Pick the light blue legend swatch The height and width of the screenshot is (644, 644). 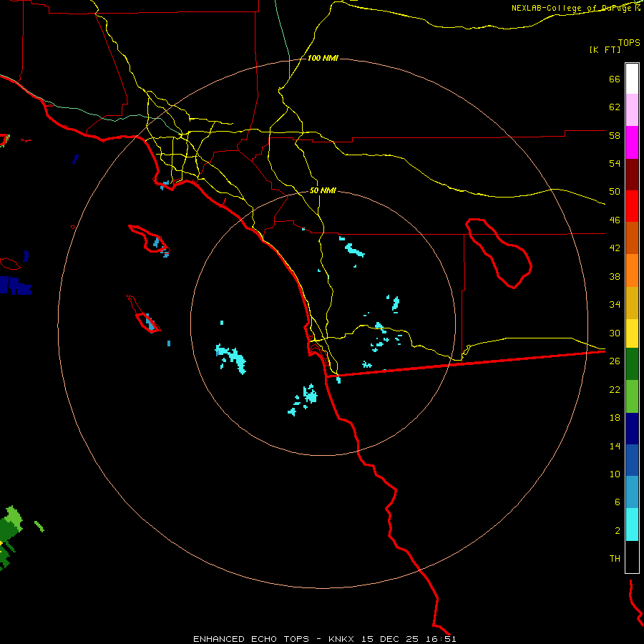632,492
